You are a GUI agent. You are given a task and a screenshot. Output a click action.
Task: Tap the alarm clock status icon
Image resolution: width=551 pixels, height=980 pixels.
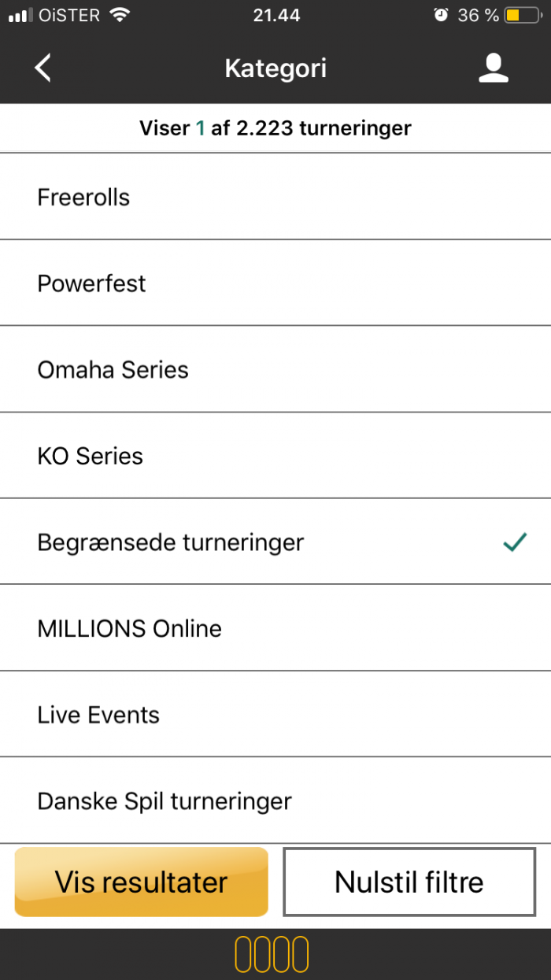pos(442,15)
